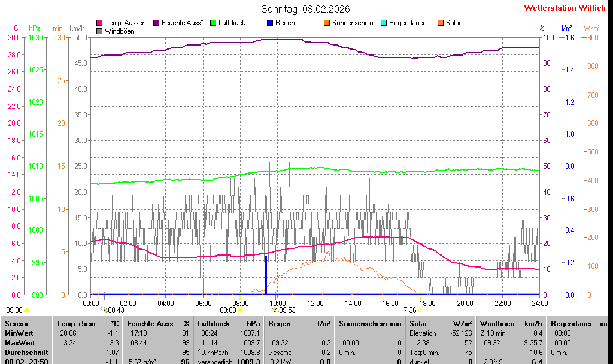This screenshot has height=364, width=613.
Task: Click the blue Regen legend square
Action: coord(269,23)
